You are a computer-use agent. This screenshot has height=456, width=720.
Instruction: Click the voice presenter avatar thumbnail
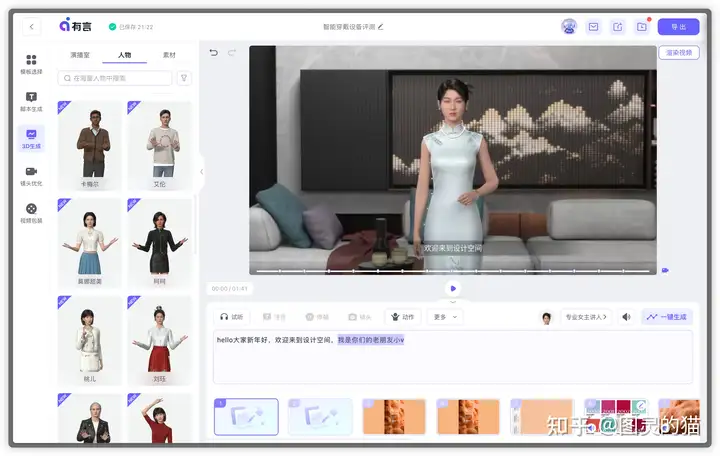pyautogui.click(x=546, y=317)
